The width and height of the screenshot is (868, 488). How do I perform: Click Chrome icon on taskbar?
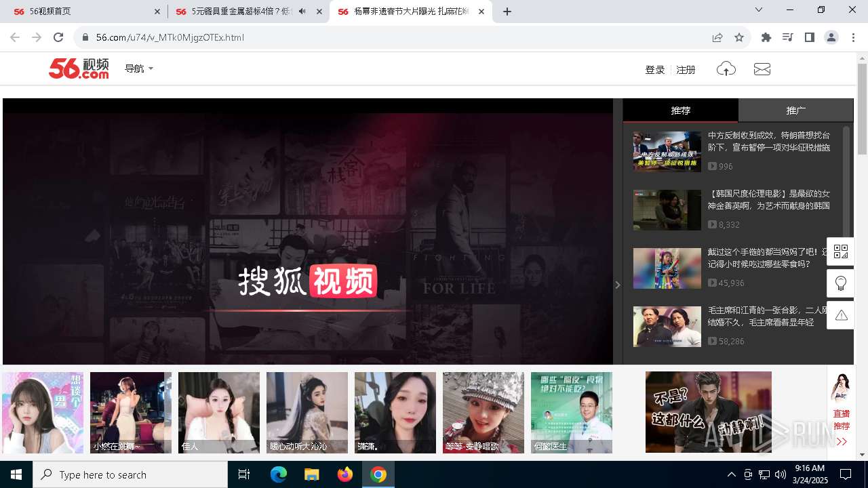378,474
